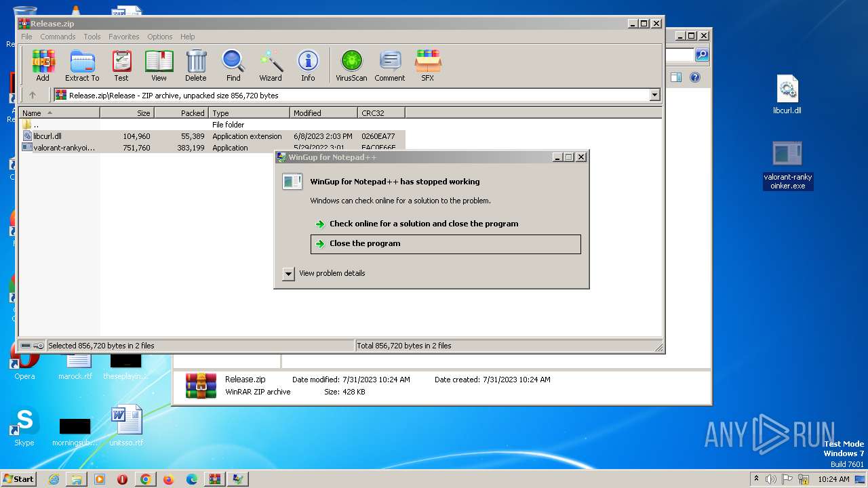This screenshot has width=868, height=488.
Task: Sort by the Name column header
Action: pos(59,113)
